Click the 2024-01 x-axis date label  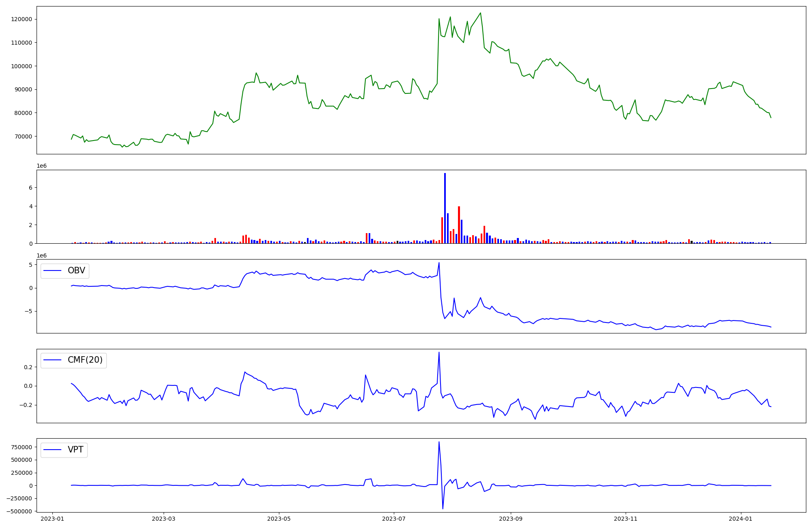tap(741, 519)
